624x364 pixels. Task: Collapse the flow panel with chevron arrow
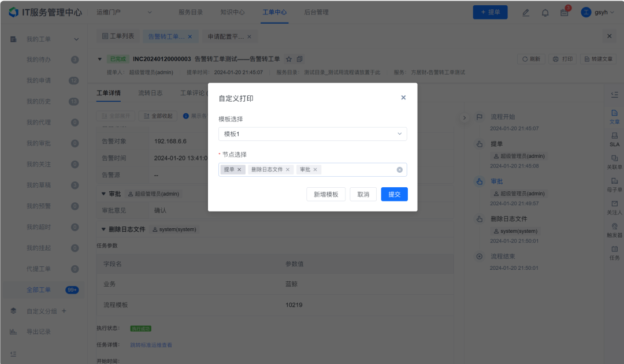[x=465, y=118]
